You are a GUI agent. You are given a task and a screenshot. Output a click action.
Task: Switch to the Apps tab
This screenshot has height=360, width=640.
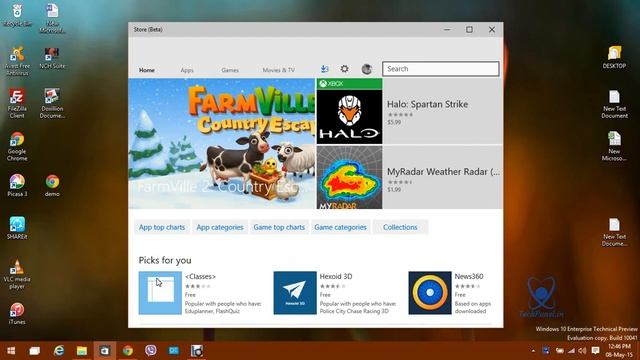click(187, 70)
